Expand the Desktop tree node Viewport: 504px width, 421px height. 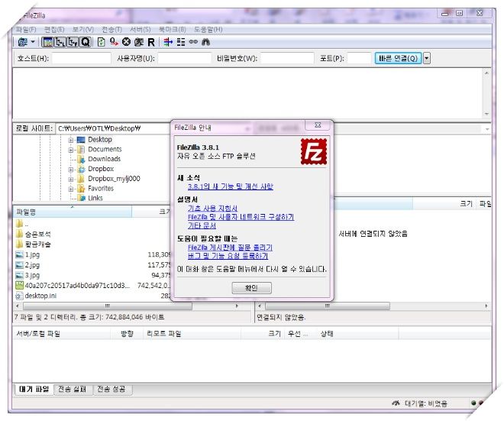point(71,140)
